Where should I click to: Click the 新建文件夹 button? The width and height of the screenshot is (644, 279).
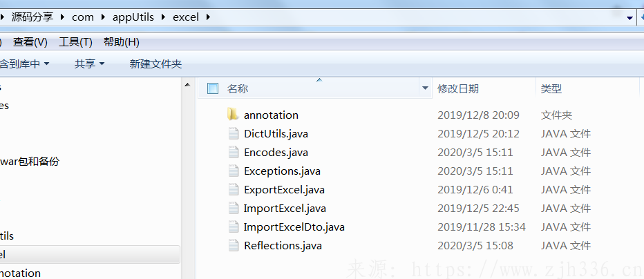(155, 64)
